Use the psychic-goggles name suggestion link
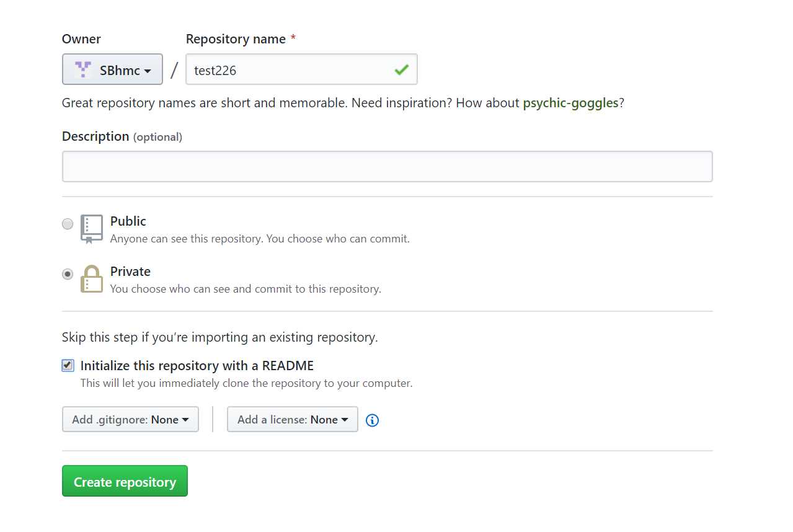The image size is (793, 532). [570, 103]
